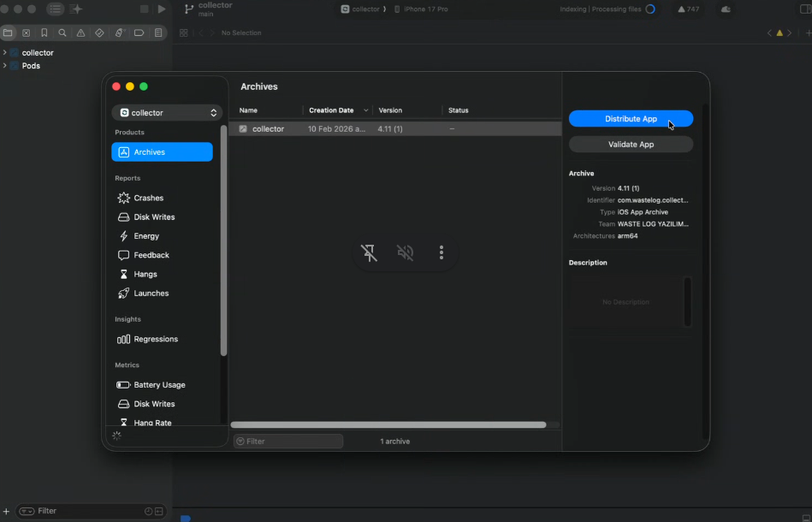This screenshot has width=812, height=522.
Task: Select Archives in the Products sidebar
Action: pyautogui.click(x=162, y=152)
